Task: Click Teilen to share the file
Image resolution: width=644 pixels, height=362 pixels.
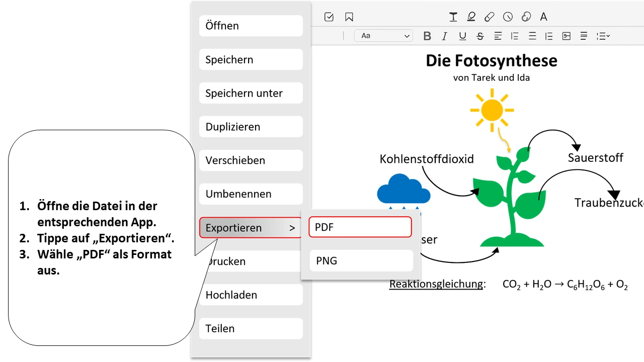Action: (251, 329)
